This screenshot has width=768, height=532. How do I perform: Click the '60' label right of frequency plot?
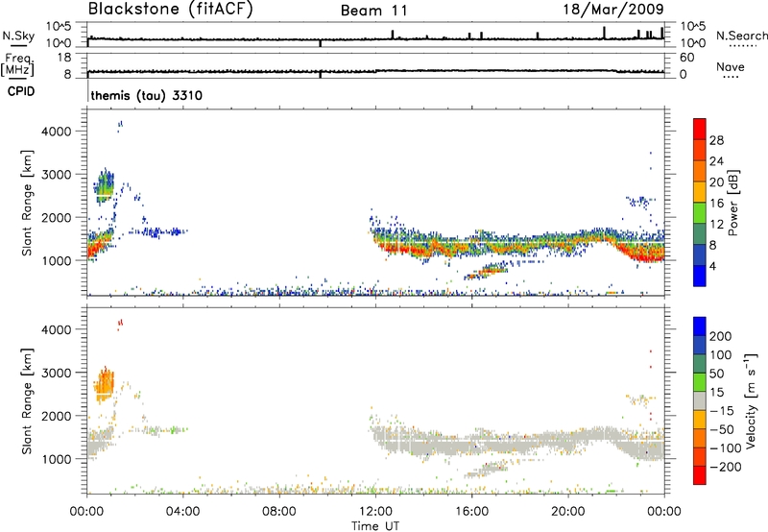coord(686,58)
